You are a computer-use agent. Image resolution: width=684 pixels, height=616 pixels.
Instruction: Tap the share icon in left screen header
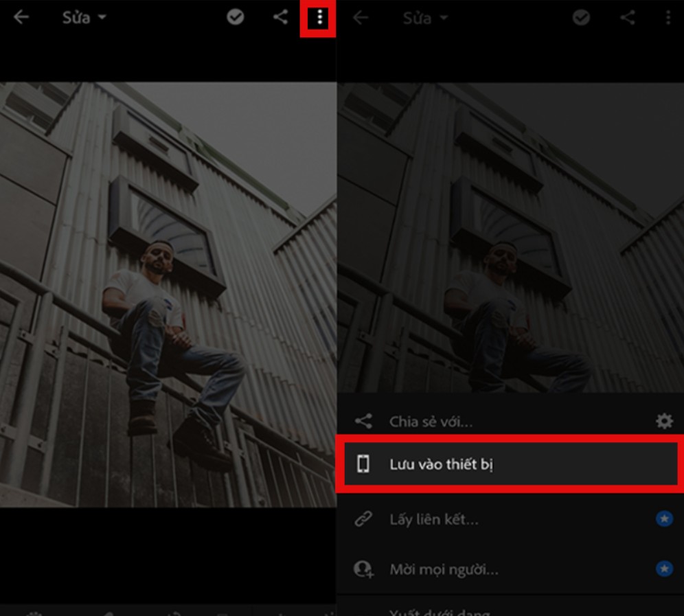click(280, 17)
